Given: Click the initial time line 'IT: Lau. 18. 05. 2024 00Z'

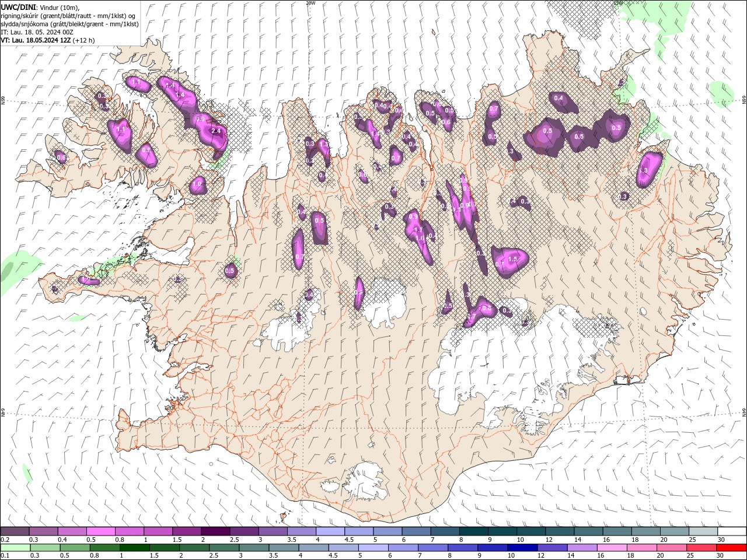Looking at the screenshot, I should tap(37, 32).
